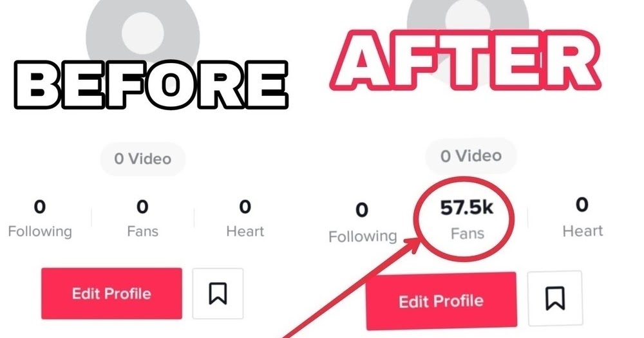The width and height of the screenshot is (644, 338).
Task: Click Edit Profile in the After panel
Action: pos(441,301)
